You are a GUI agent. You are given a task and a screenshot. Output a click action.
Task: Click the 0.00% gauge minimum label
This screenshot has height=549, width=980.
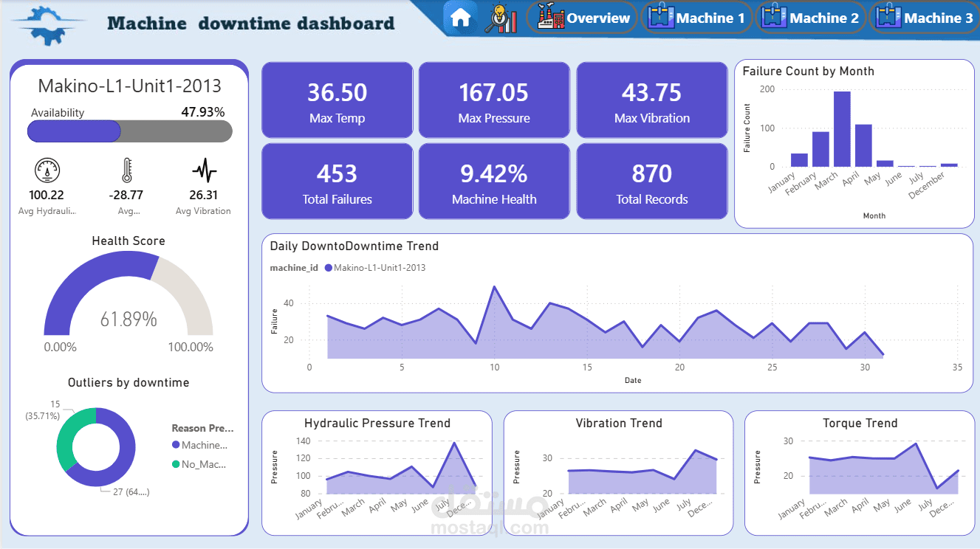(60, 348)
